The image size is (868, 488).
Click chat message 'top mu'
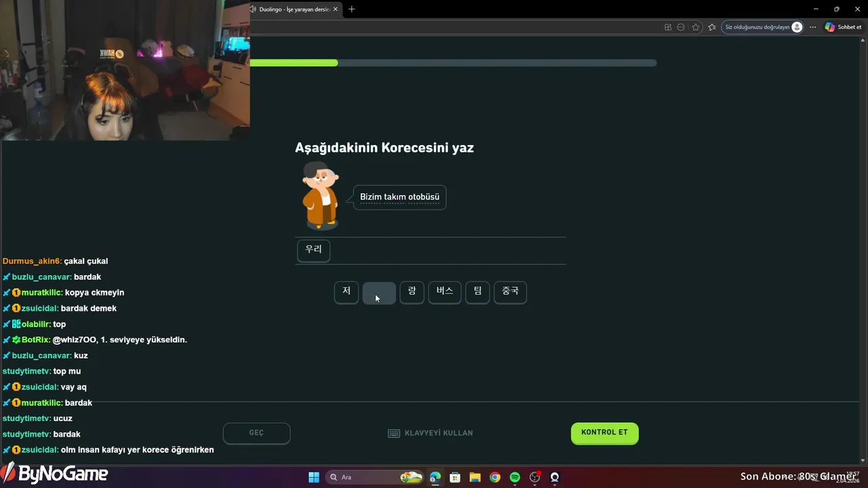67,371
